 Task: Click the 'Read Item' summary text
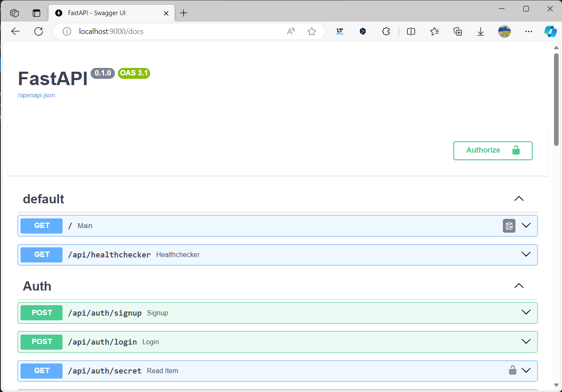163,371
